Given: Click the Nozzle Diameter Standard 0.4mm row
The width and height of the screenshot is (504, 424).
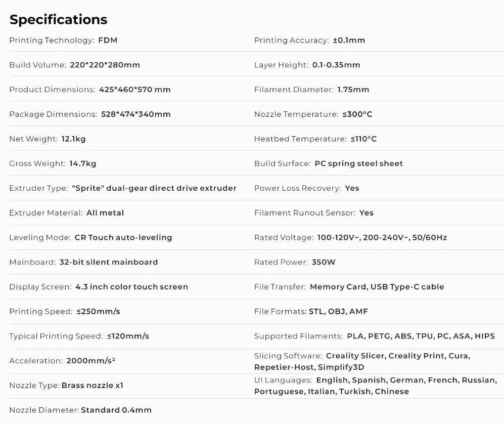Looking at the screenshot, I should pyautogui.click(x=80, y=410).
